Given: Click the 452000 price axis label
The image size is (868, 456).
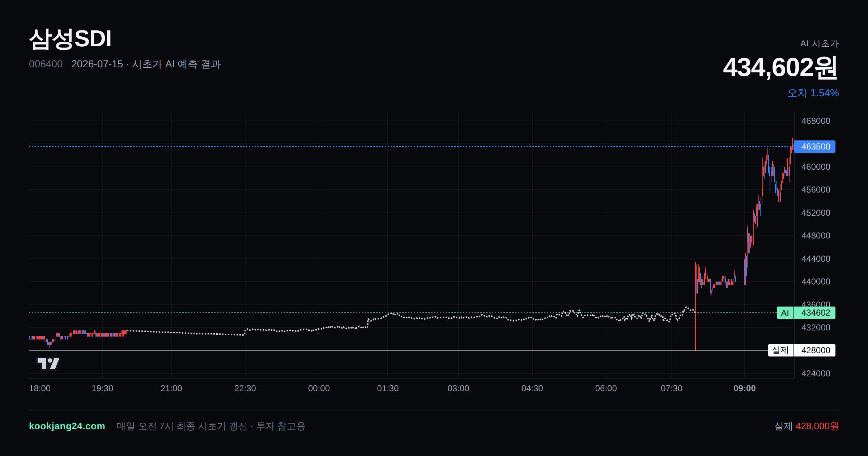Looking at the screenshot, I should [816, 213].
